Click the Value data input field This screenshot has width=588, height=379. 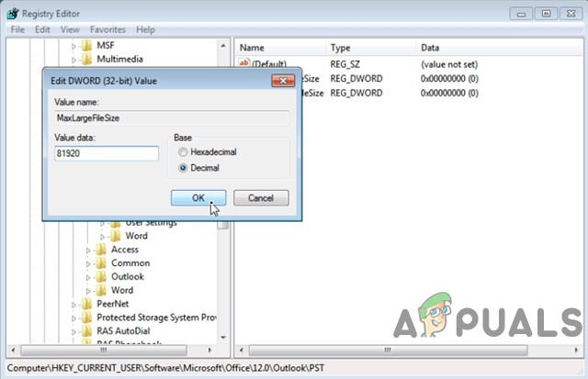pos(107,153)
